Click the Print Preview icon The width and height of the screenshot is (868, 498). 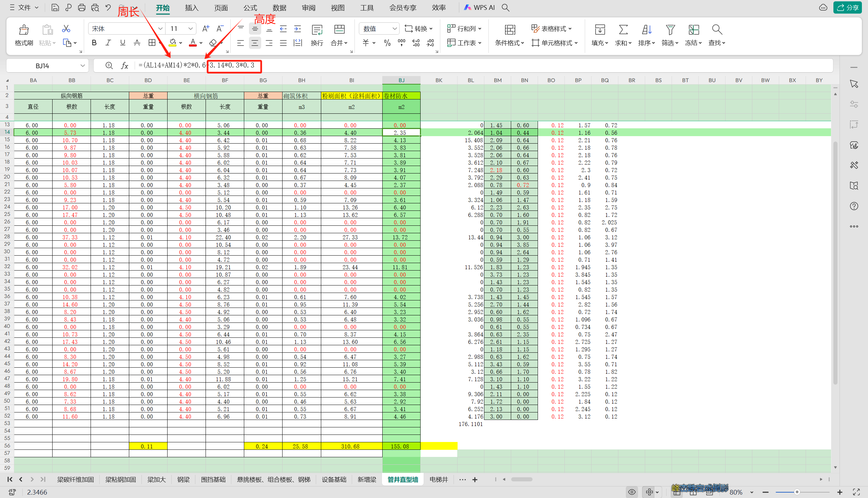click(95, 7)
